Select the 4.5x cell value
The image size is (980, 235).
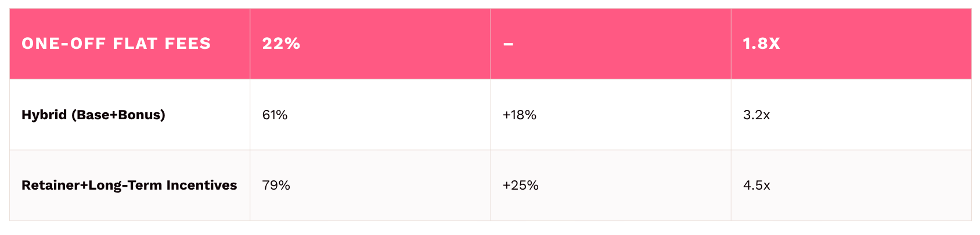pos(756,185)
